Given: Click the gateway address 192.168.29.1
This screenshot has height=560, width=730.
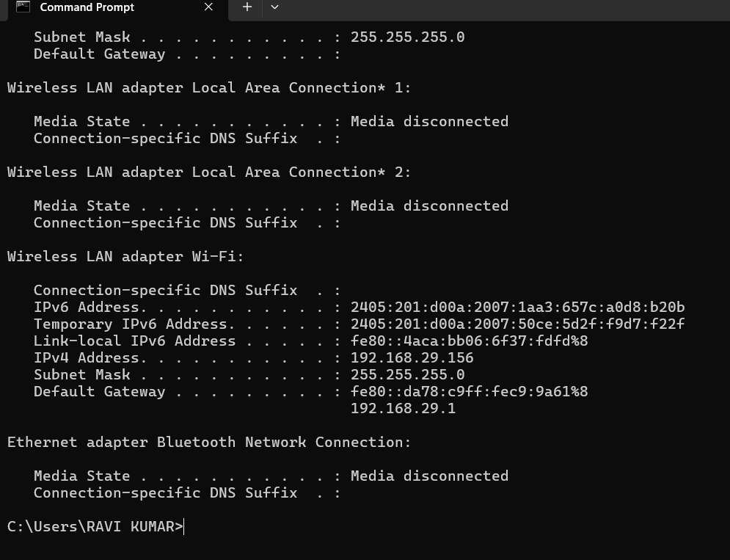Looking at the screenshot, I should click(403, 408).
